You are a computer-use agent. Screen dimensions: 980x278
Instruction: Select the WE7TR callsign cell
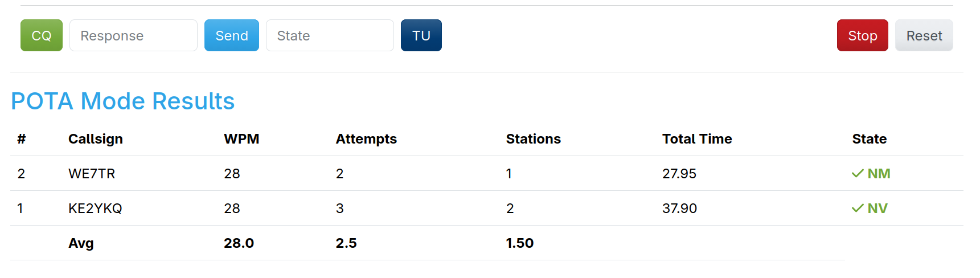click(x=92, y=174)
